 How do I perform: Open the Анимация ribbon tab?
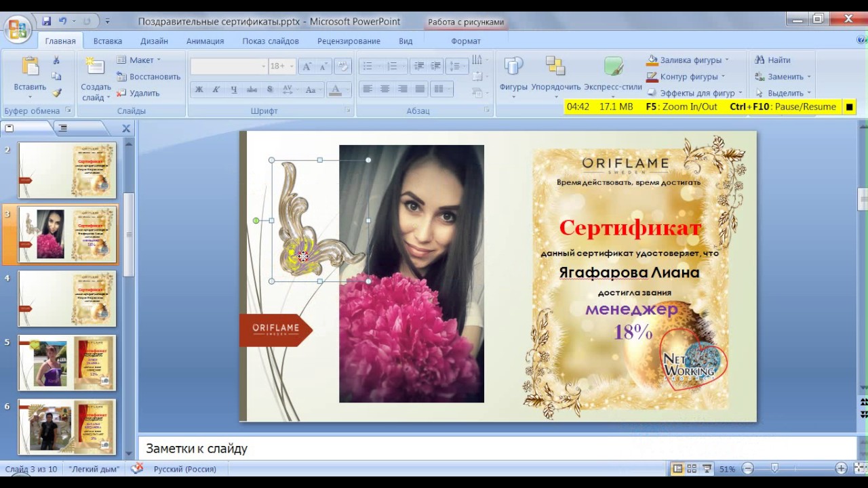[x=205, y=41]
